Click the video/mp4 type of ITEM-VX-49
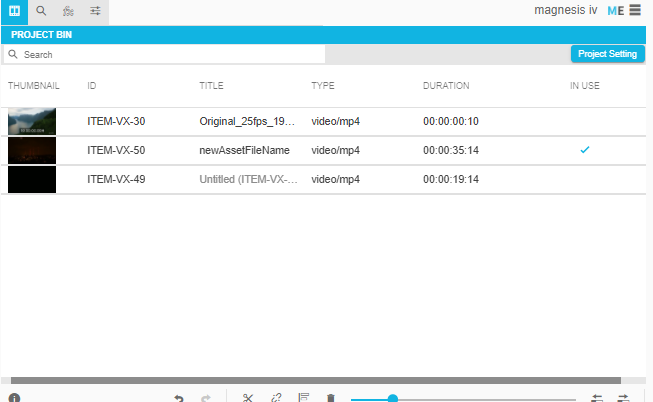Viewport: 653px width, 402px height. (x=336, y=180)
